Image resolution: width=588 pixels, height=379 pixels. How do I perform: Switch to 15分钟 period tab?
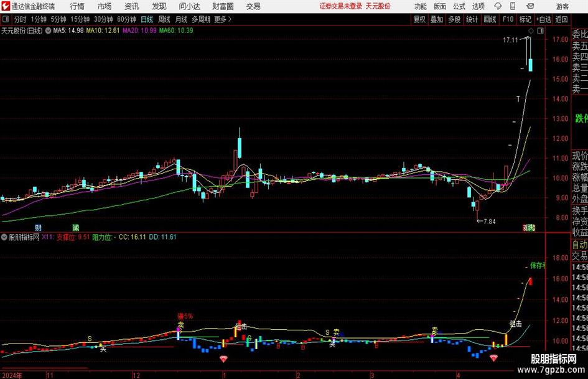click(x=80, y=19)
